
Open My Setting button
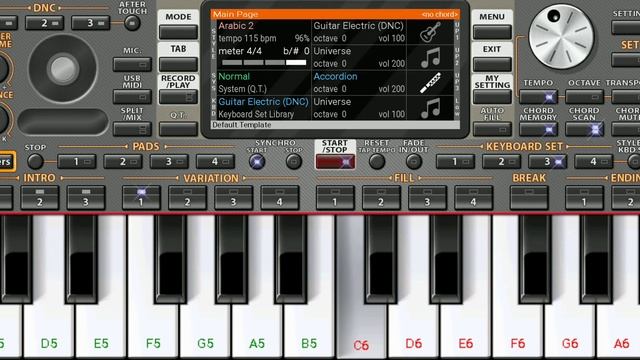(492, 97)
